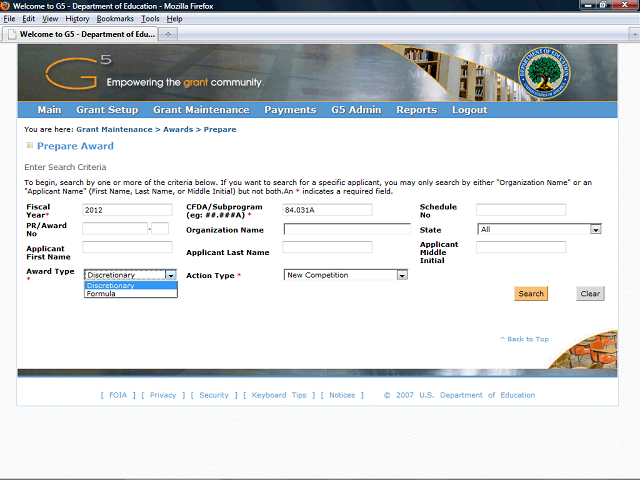Open the tab list arrow at right

click(x=634, y=35)
